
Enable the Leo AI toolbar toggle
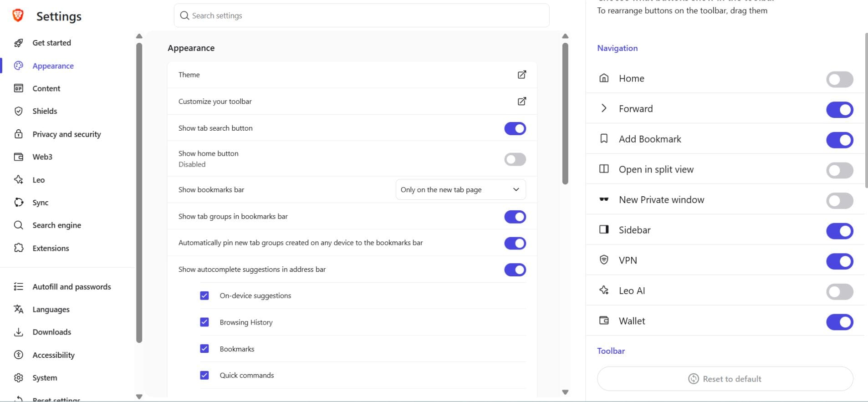[x=840, y=292]
